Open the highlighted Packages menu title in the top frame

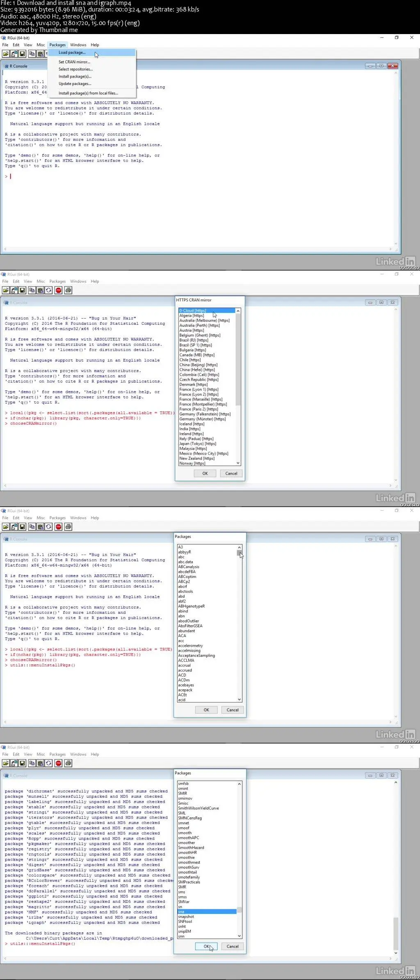57,45
